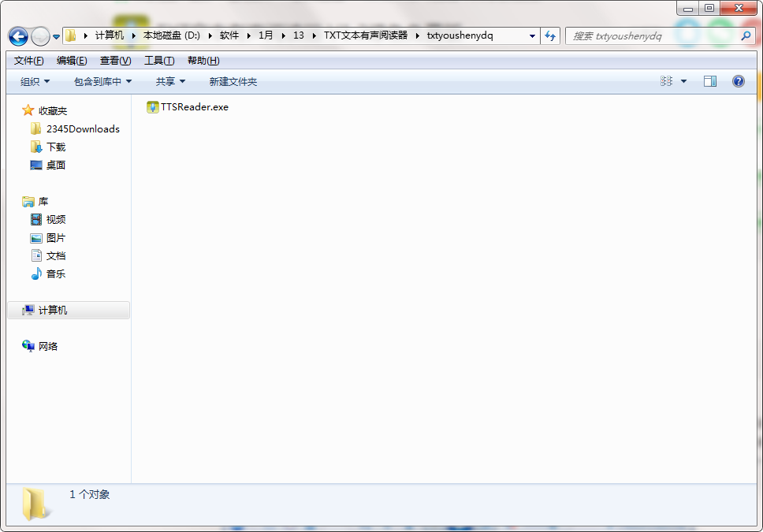This screenshot has height=532, width=763.
Task: Open the 文件(F) menu
Action: pyautogui.click(x=28, y=61)
